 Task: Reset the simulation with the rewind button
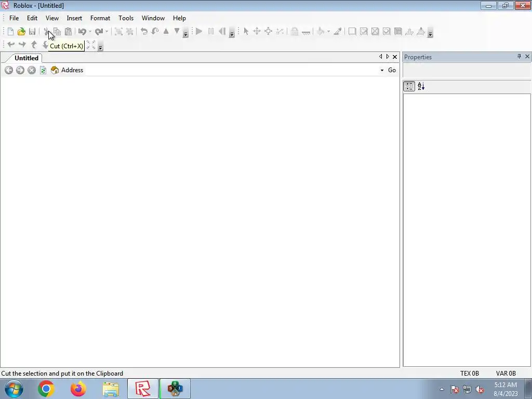222,32
